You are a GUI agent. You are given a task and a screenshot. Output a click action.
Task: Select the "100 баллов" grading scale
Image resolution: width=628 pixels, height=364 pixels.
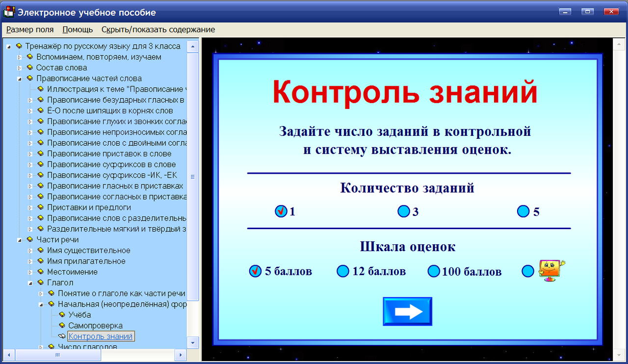434,271
